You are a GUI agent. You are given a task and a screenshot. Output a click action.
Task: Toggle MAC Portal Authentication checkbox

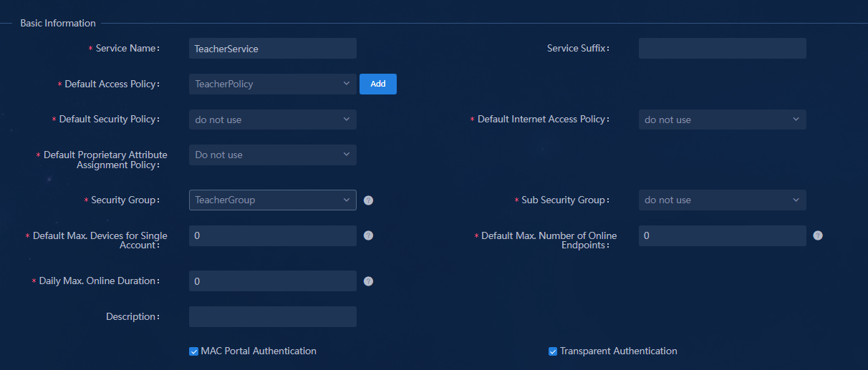(x=193, y=351)
